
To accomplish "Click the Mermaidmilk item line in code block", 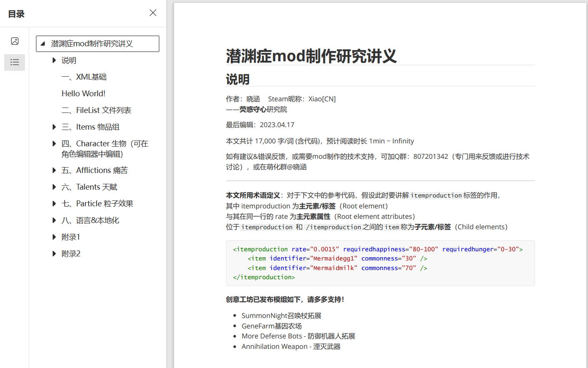I will pyautogui.click(x=337, y=268).
